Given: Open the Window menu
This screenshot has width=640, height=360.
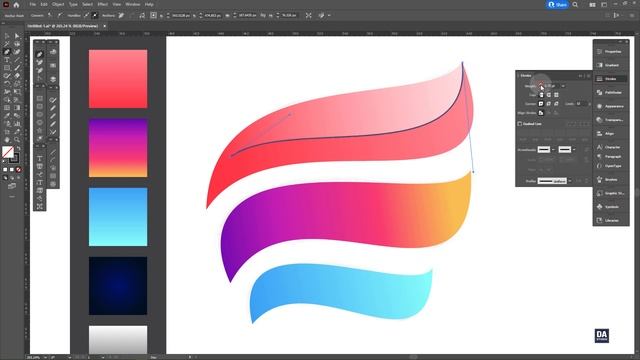Looking at the screenshot, I should pyautogui.click(x=133, y=4).
